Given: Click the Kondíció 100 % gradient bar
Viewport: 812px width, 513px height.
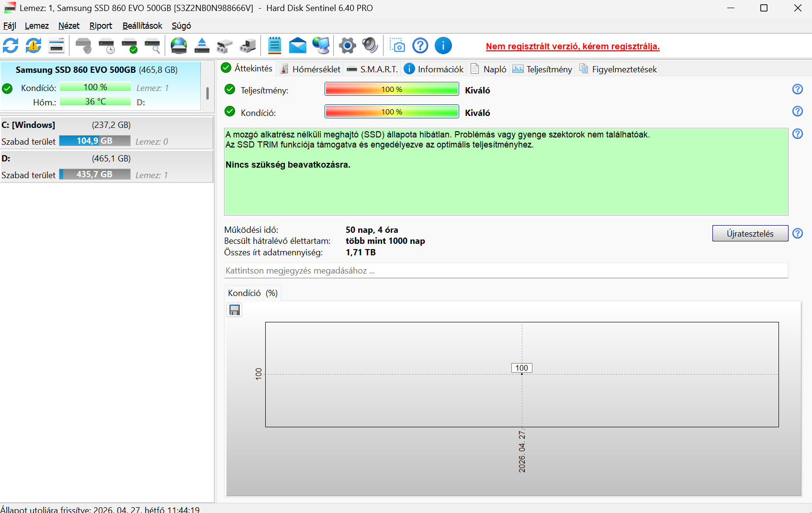Looking at the screenshot, I should coord(392,112).
